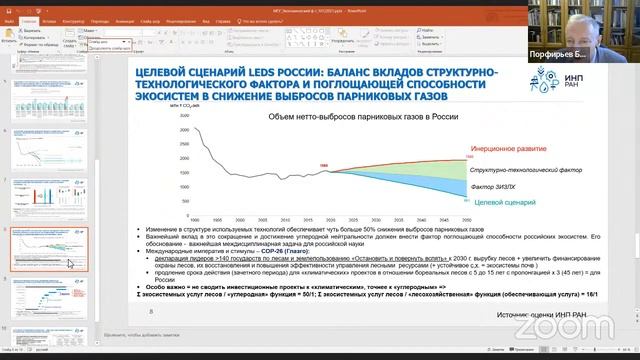Image resolution: width=640 pixels, height=360 pixels.
Task: Switch to Slide Sorter view in the status bar
Action: pos(554,349)
